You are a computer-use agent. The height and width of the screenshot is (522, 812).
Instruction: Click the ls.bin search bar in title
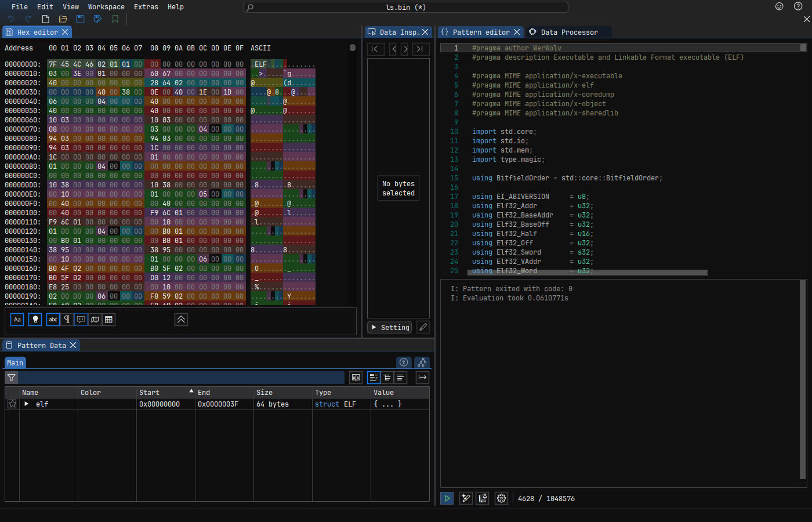coord(406,7)
